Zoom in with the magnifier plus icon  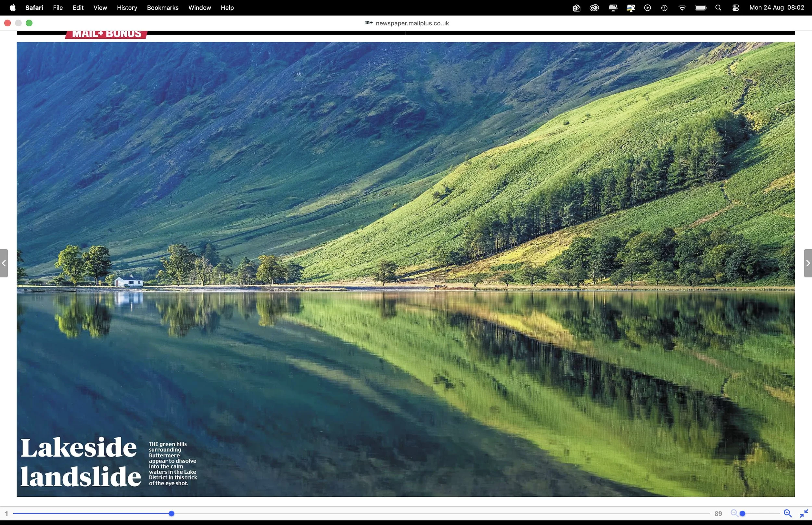click(x=787, y=513)
